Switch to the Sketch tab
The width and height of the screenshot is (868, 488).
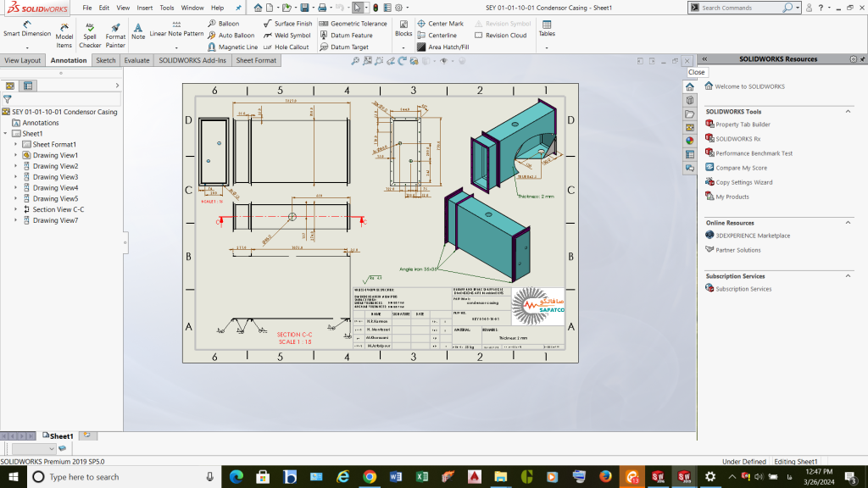point(106,61)
